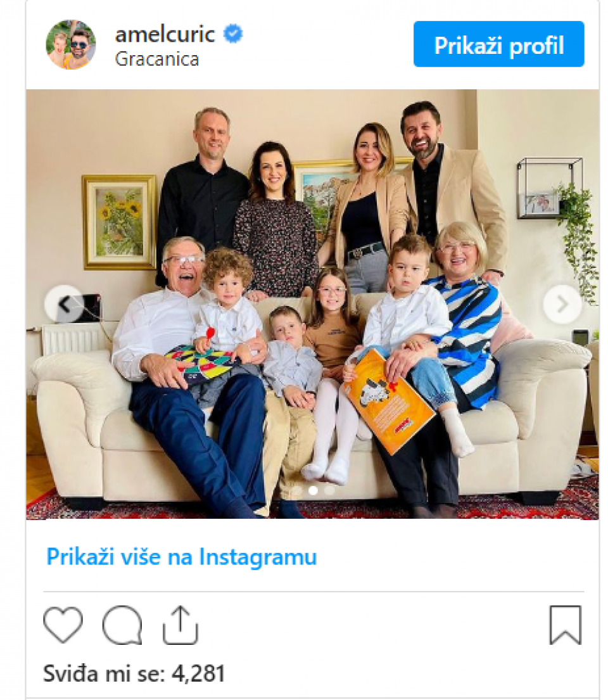Viewport: 608px width, 700px height.
Task: Click the blue verified badge beside amelcuric
Action: [233, 34]
